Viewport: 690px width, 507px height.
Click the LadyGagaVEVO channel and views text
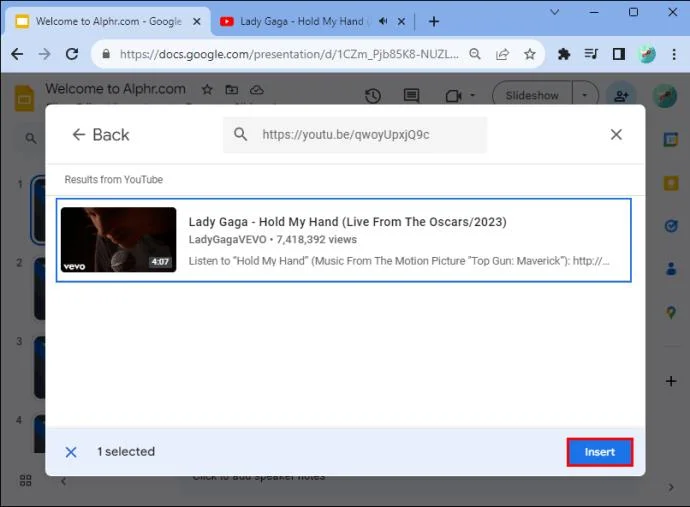coord(272,239)
